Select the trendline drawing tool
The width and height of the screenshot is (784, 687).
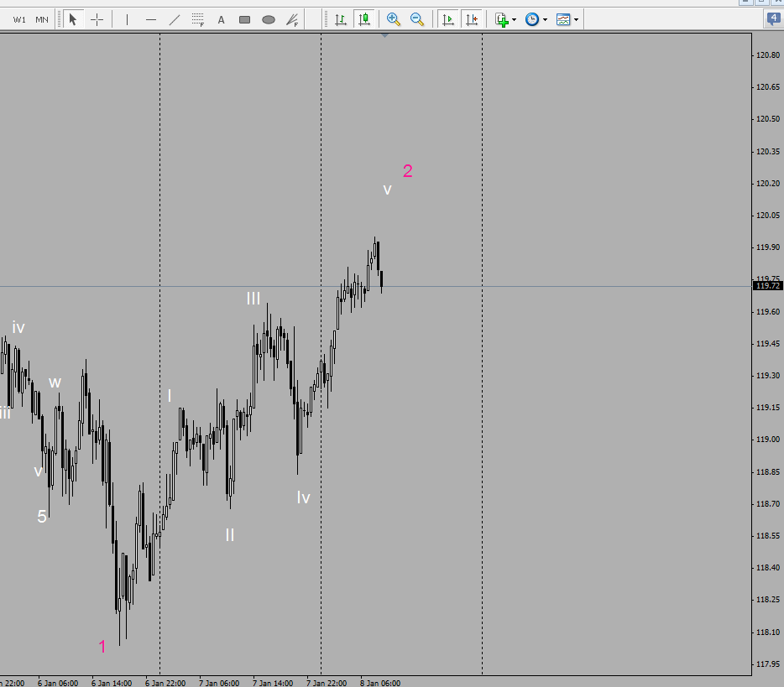click(174, 19)
